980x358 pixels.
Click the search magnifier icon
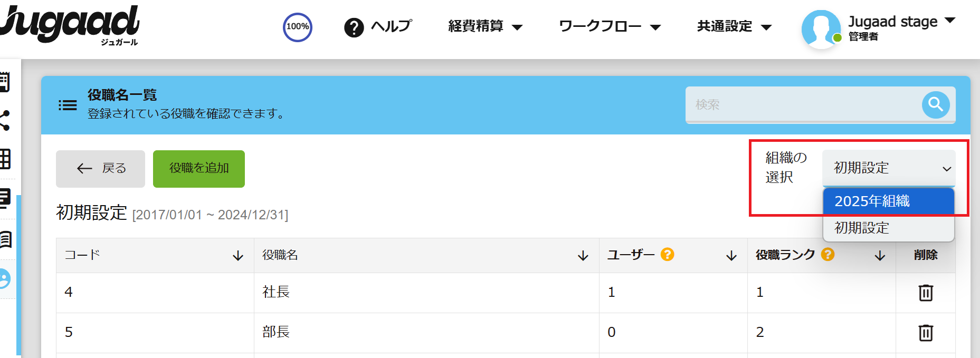(x=936, y=105)
